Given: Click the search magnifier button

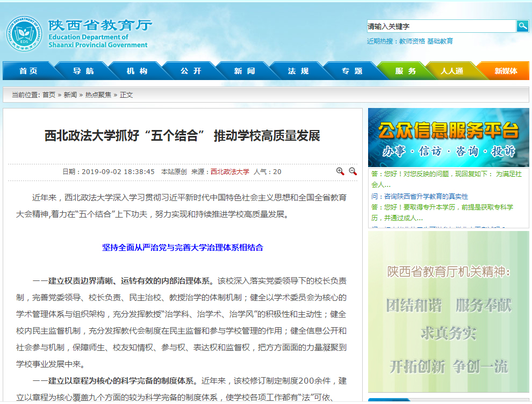Looking at the screenshot, I should pos(522,26).
